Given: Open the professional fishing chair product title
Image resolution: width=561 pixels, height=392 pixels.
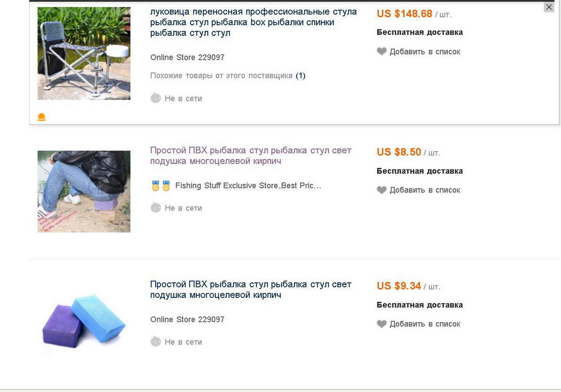Looking at the screenshot, I should click(253, 22).
